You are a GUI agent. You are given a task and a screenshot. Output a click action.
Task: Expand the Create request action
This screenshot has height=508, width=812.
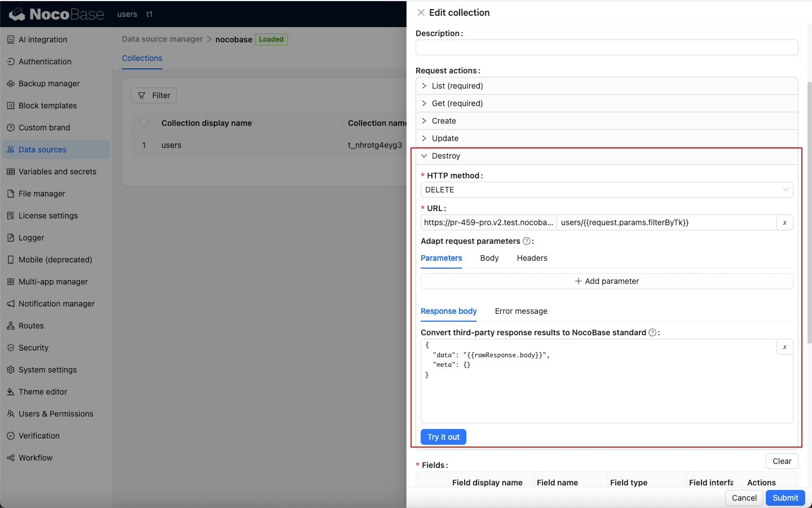444,121
